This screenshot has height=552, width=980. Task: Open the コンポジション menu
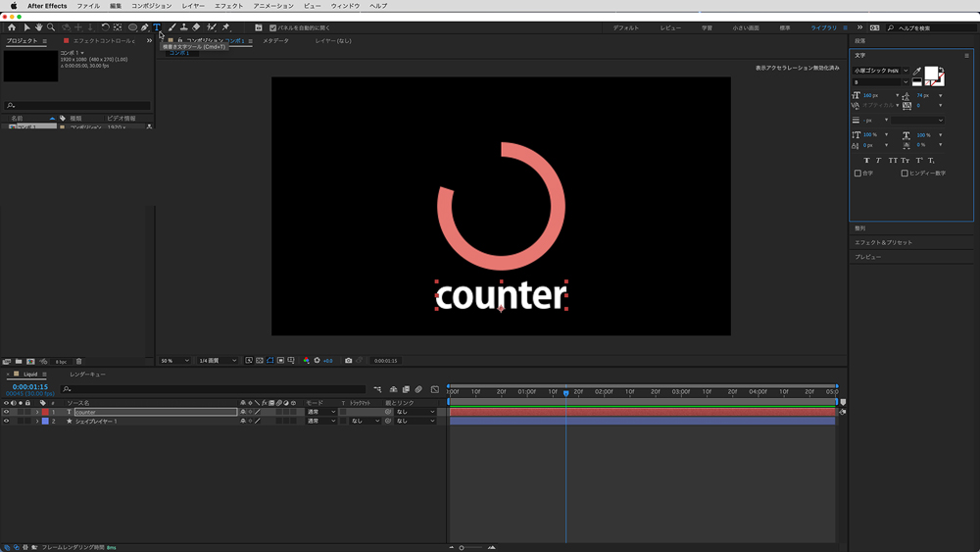coord(151,6)
